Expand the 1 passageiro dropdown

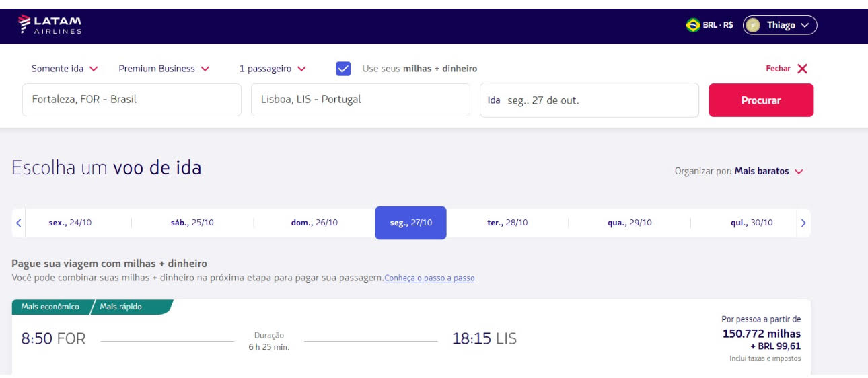(x=273, y=69)
